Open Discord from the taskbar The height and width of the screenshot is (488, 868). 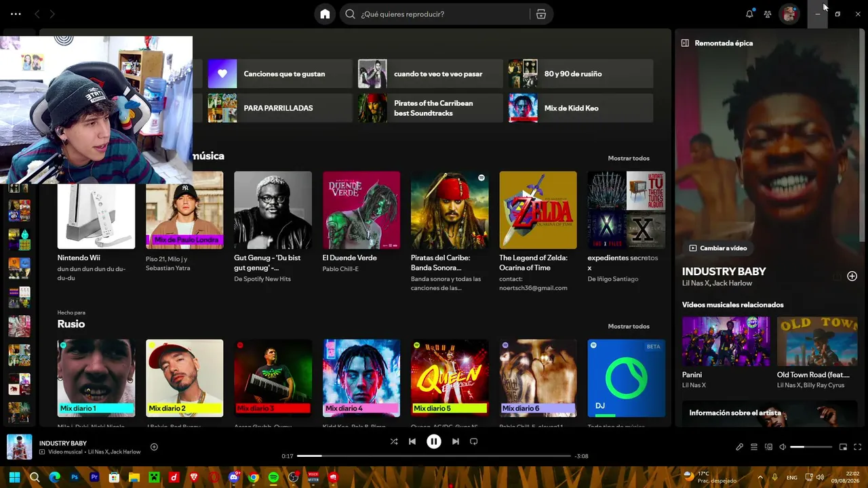(234, 477)
